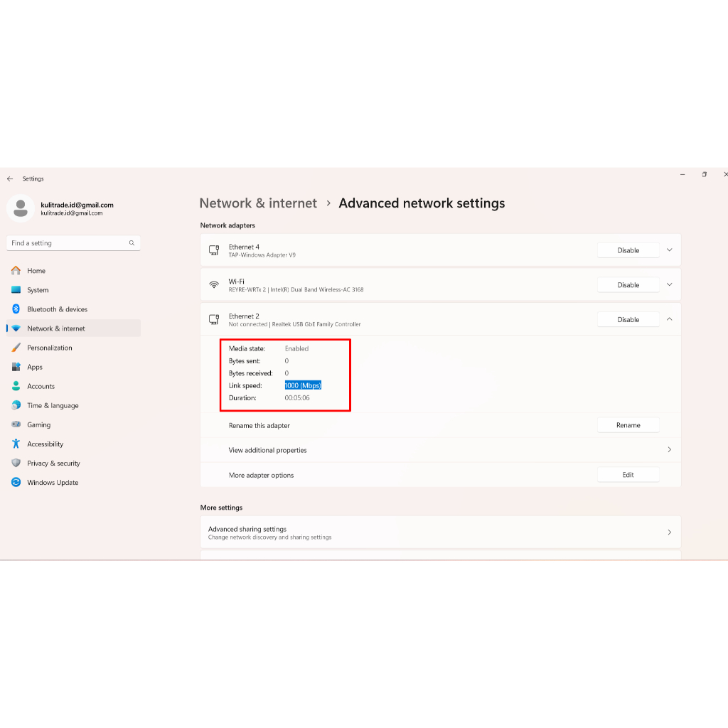Open Bluetooth & devices settings
Screen dimensions: 728x728
coord(73,309)
